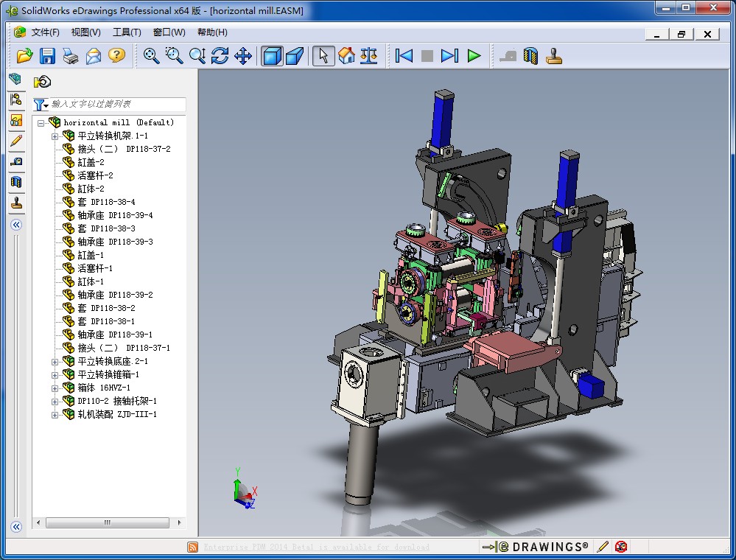Open the Stamp tool in top toolbar

pos(553,56)
